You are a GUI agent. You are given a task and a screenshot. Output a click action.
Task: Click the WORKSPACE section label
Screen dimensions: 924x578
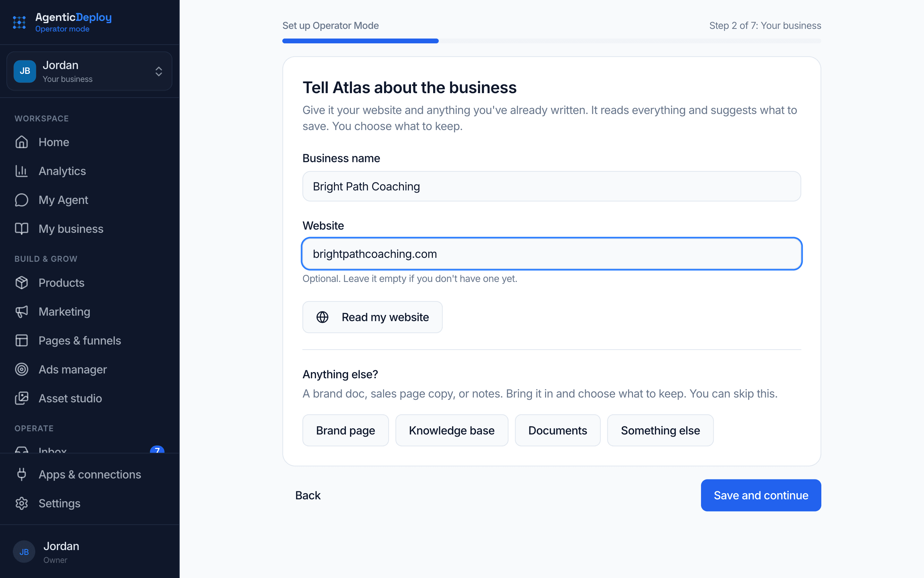click(x=42, y=118)
